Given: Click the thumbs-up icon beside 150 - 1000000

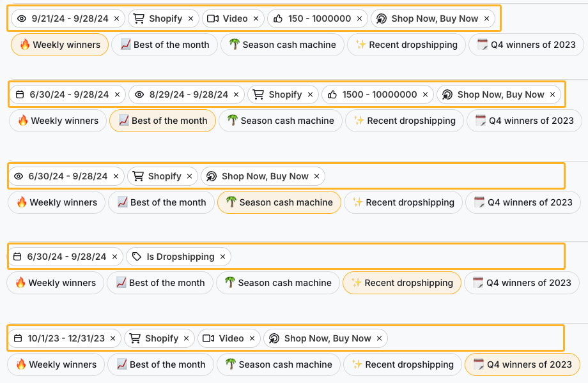Looking at the screenshot, I should click(x=278, y=19).
